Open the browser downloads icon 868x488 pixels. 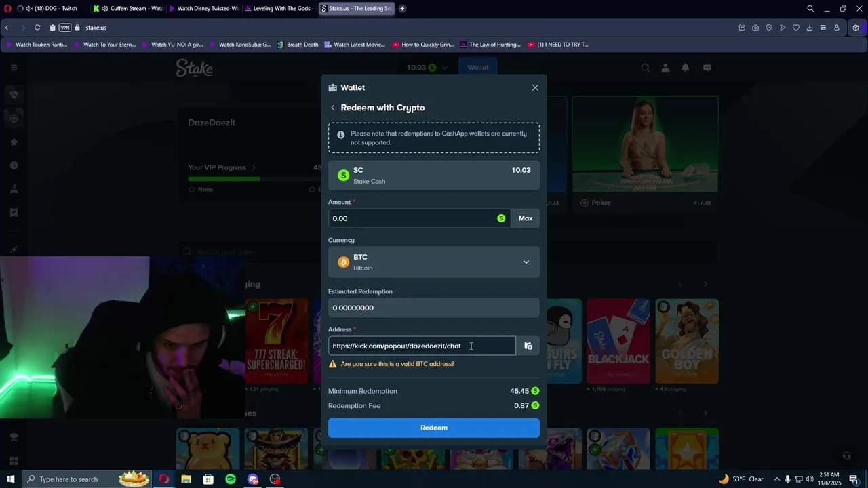click(810, 28)
